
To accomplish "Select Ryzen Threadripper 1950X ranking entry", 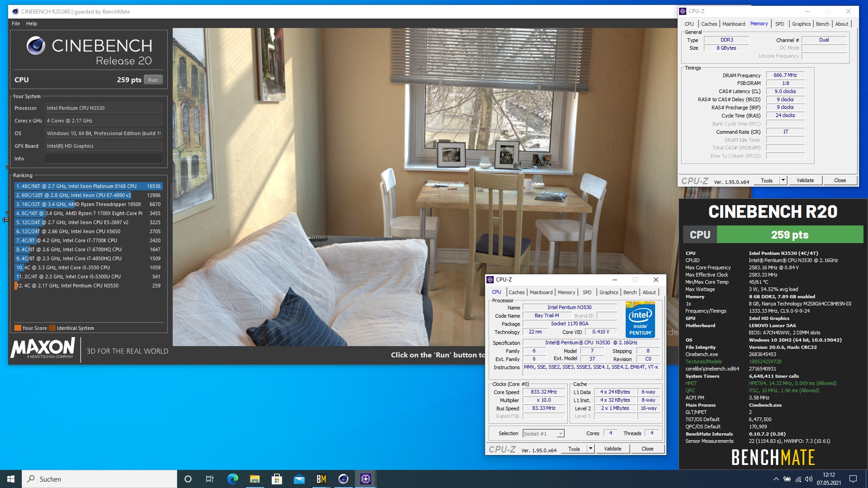I will click(88, 204).
